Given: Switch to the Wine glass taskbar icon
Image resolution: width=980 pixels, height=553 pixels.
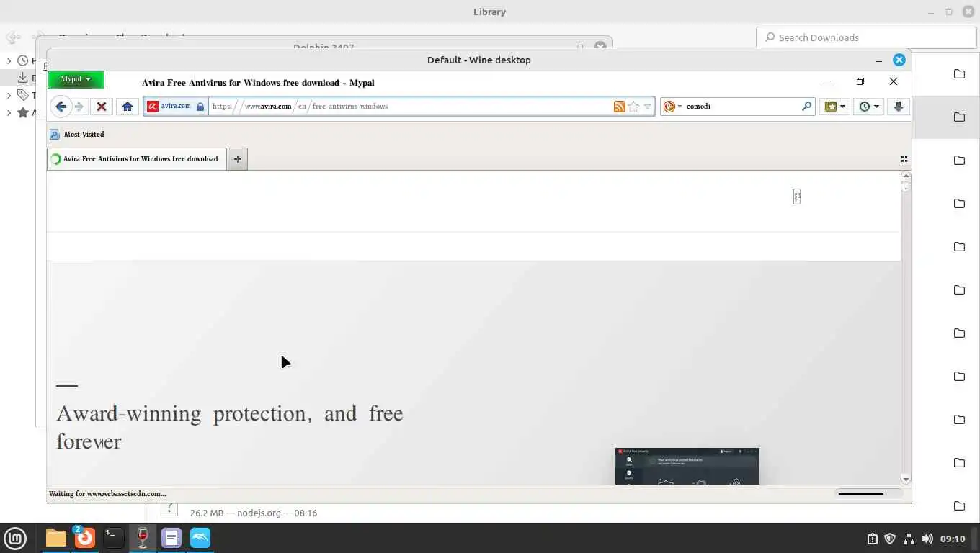Looking at the screenshot, I should tap(142, 538).
